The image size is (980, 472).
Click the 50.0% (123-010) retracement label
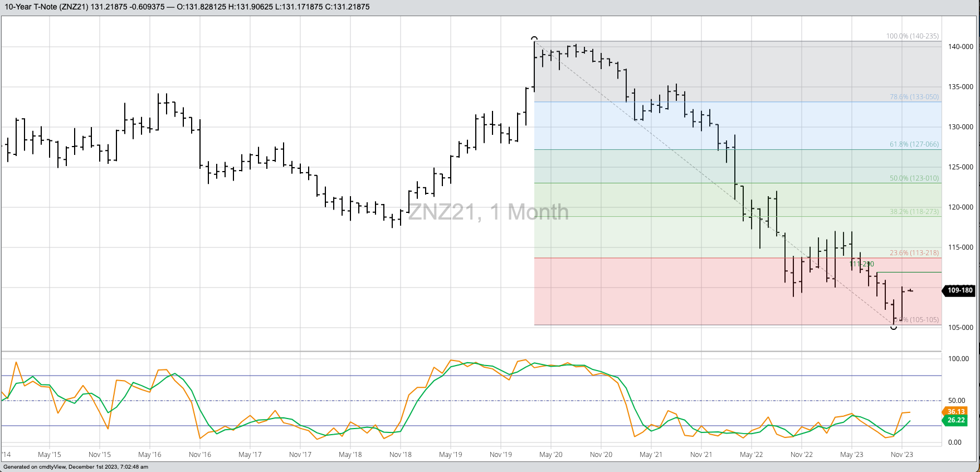(x=914, y=178)
